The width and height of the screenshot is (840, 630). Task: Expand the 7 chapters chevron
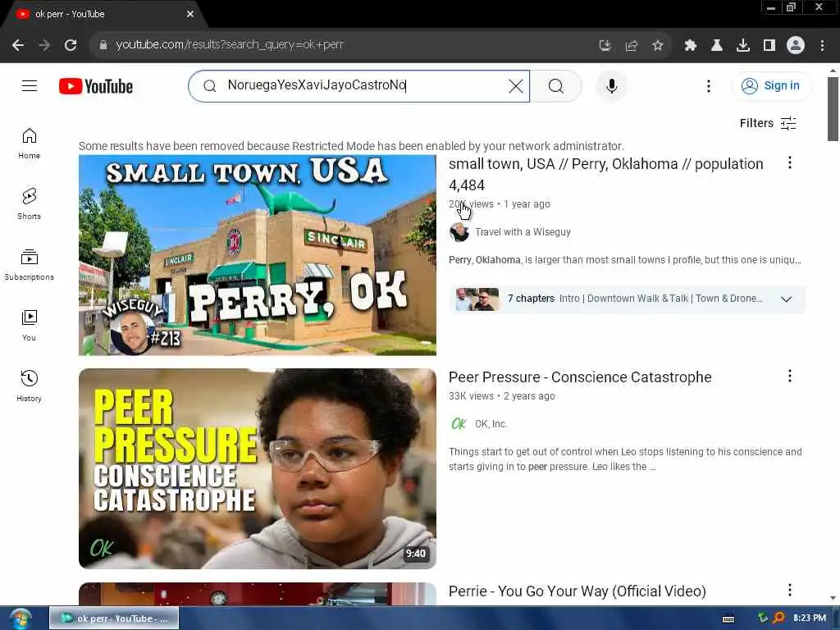[x=786, y=299]
